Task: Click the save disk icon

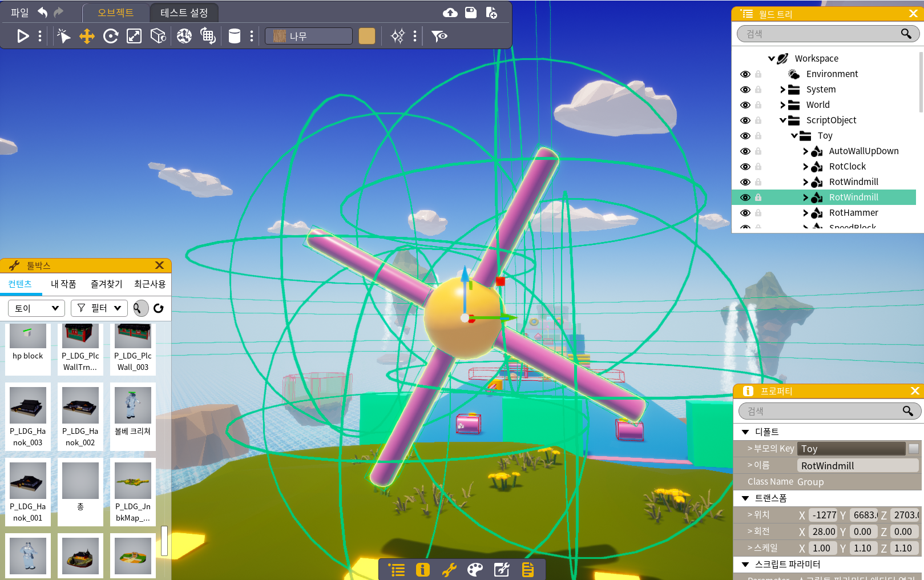Action: [471, 13]
